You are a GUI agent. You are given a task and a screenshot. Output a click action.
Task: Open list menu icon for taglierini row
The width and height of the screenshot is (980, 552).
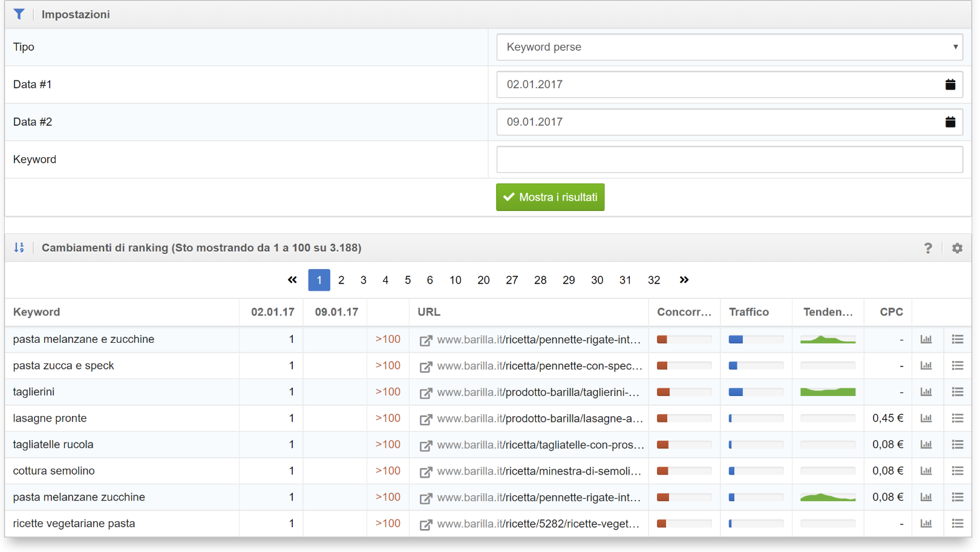pos(958,392)
